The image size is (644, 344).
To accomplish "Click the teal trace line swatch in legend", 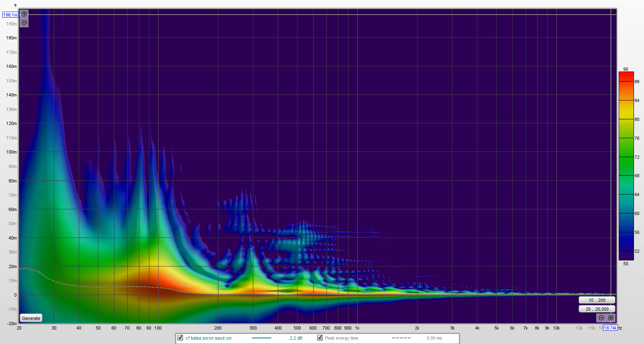I will pyautogui.click(x=261, y=338).
